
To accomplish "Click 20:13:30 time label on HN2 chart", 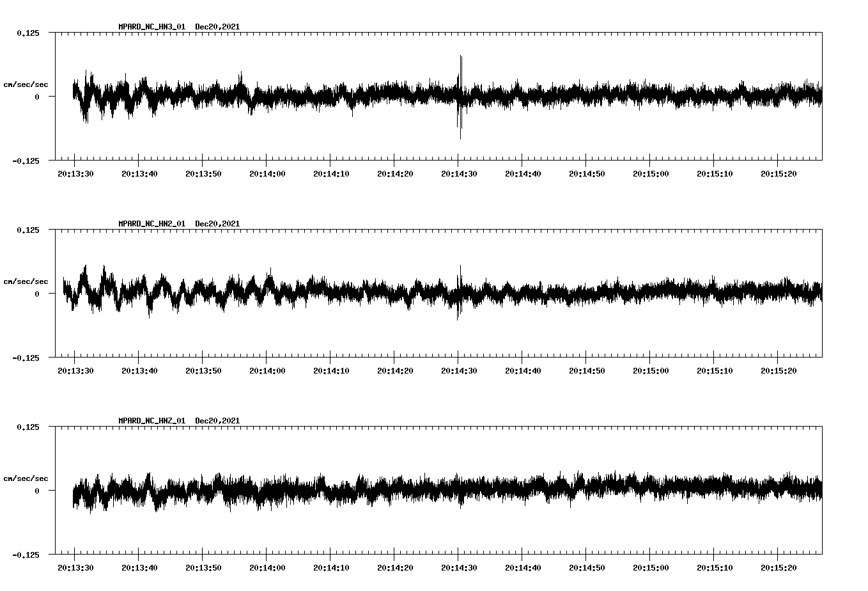I will tap(75, 370).
